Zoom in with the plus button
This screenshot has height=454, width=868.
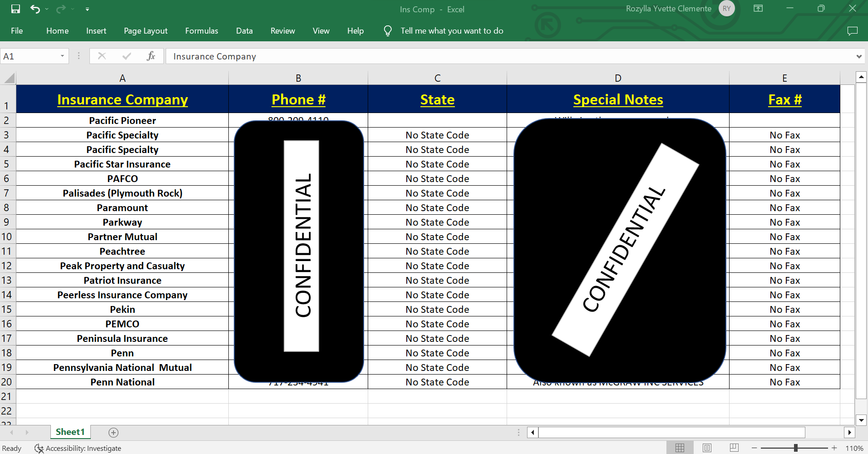click(834, 448)
